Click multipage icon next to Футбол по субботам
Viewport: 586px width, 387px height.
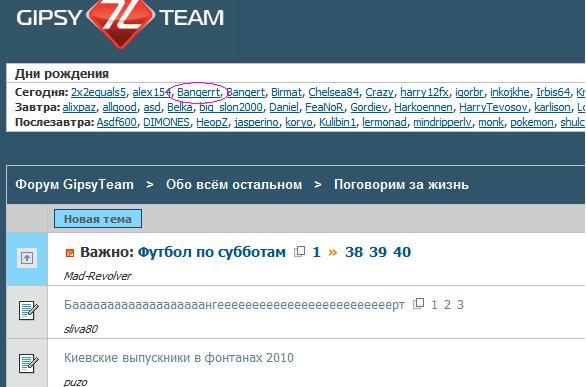[x=300, y=251]
